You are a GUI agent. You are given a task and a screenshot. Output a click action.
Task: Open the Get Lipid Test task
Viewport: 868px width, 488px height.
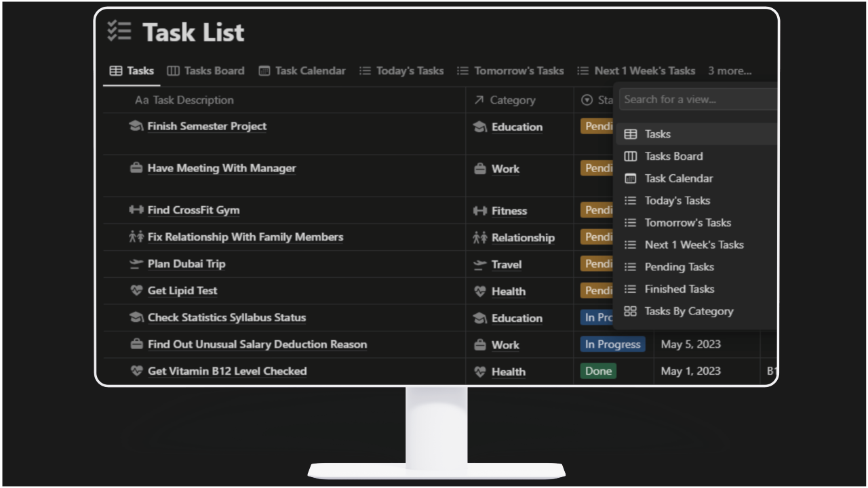[x=182, y=290]
